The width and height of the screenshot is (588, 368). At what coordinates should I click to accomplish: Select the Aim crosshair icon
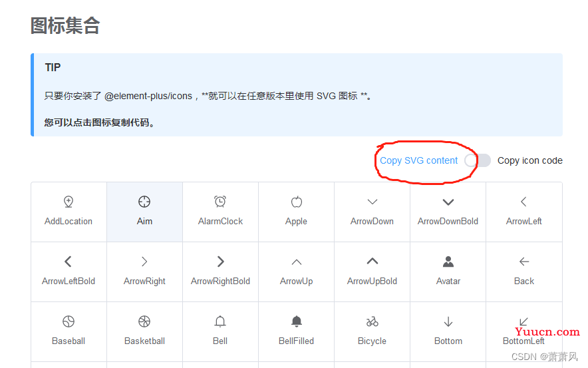click(x=144, y=202)
